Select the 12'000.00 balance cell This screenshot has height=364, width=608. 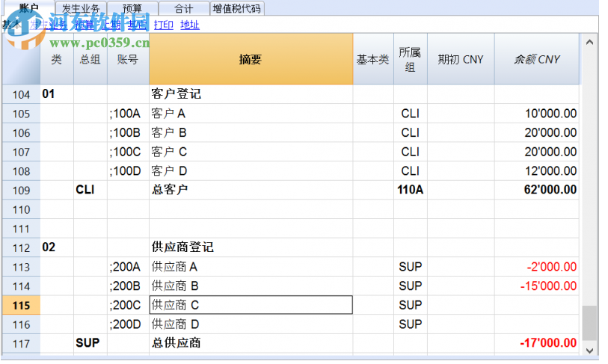coord(537,171)
